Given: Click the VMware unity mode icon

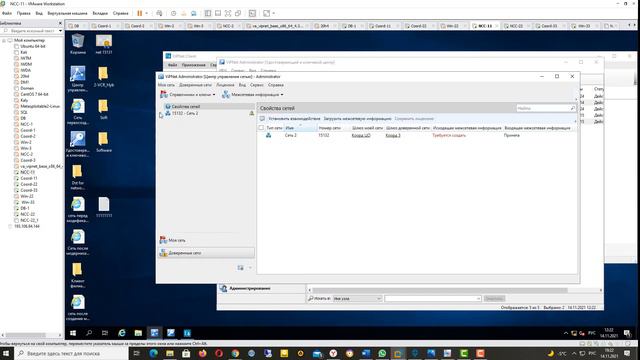Looking at the screenshot, I should 238,13.
